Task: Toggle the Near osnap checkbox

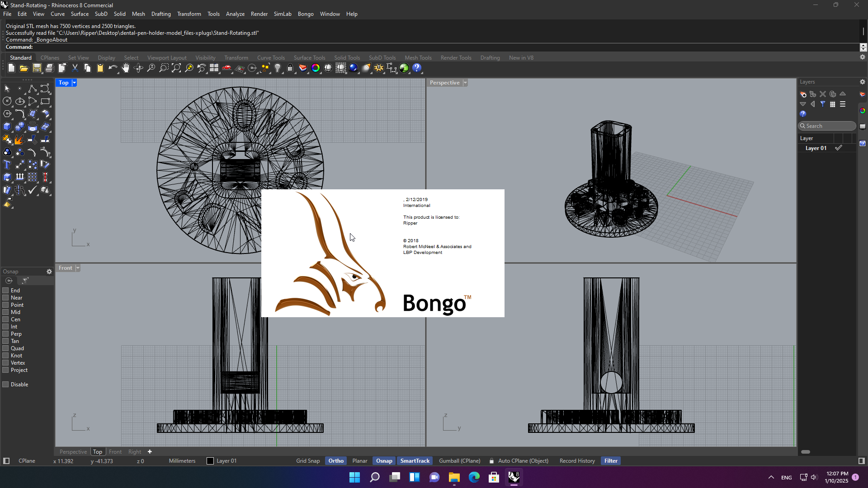Action: pos(6,298)
